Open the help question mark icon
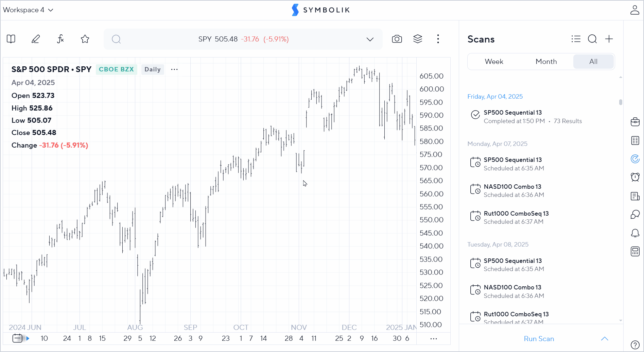This screenshot has width=644, height=352. [x=635, y=345]
